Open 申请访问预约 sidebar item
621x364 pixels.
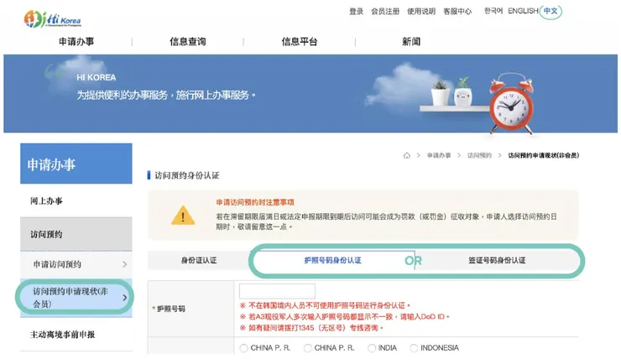coord(76,264)
